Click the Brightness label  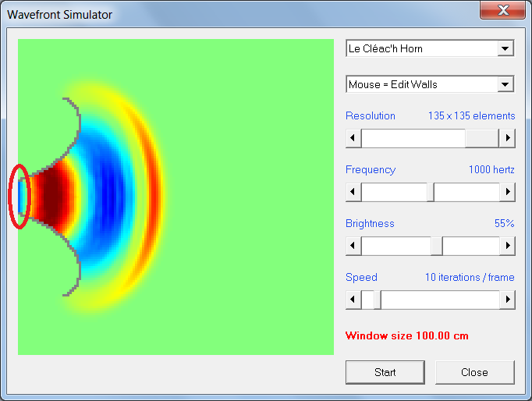tap(370, 223)
